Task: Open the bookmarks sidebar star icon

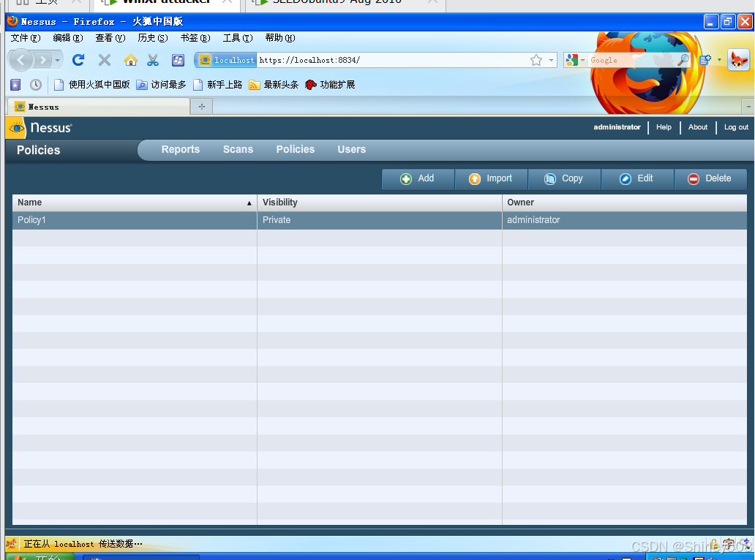Action: (x=15, y=85)
